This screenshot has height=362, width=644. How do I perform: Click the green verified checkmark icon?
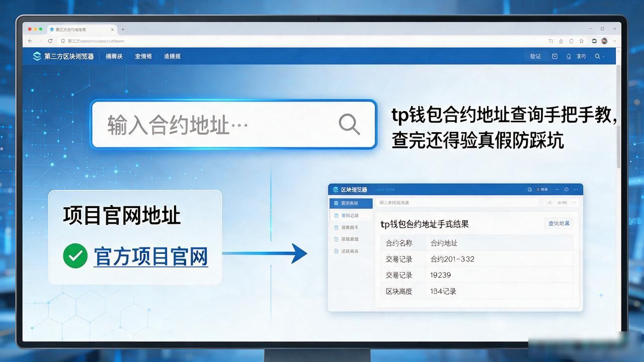pyautogui.click(x=75, y=256)
